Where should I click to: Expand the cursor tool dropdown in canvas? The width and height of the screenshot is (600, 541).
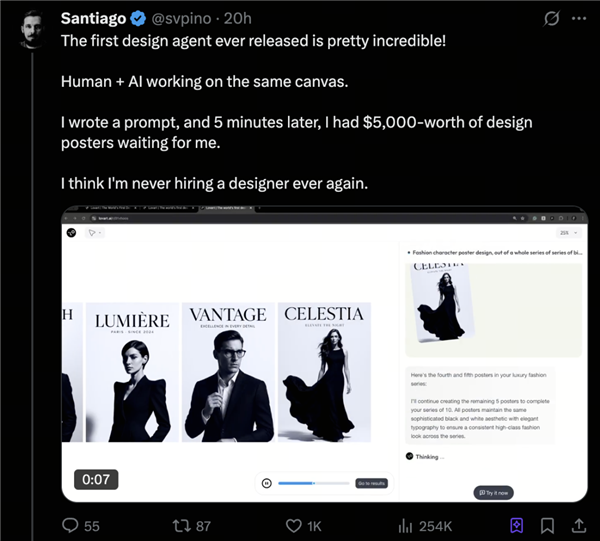pos(96,232)
